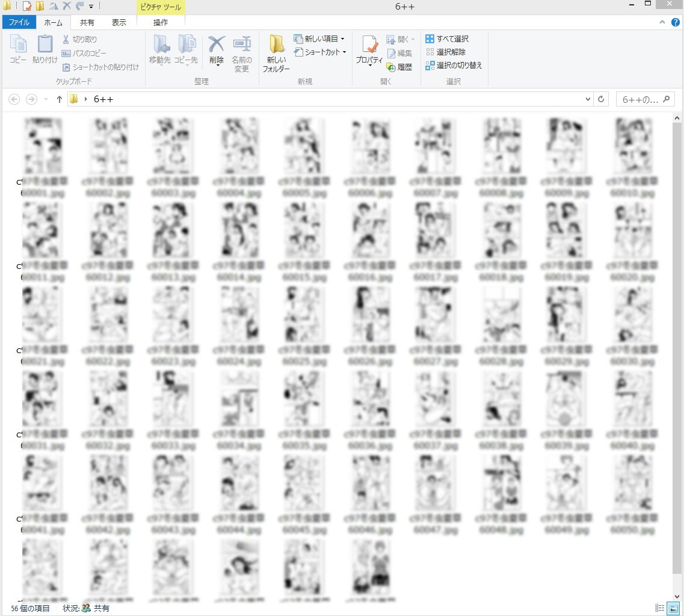Click 履歴 (History) in the ribbon
Screen dimensions: 684x616
(x=399, y=67)
